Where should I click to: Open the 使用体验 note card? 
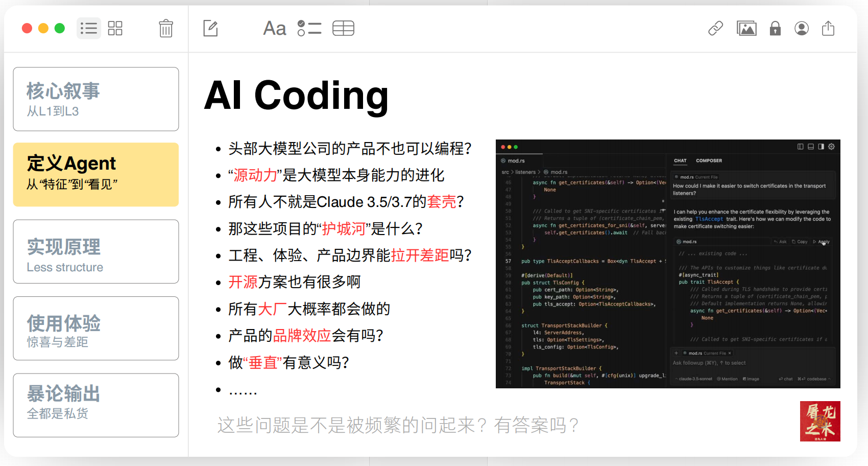click(96, 329)
